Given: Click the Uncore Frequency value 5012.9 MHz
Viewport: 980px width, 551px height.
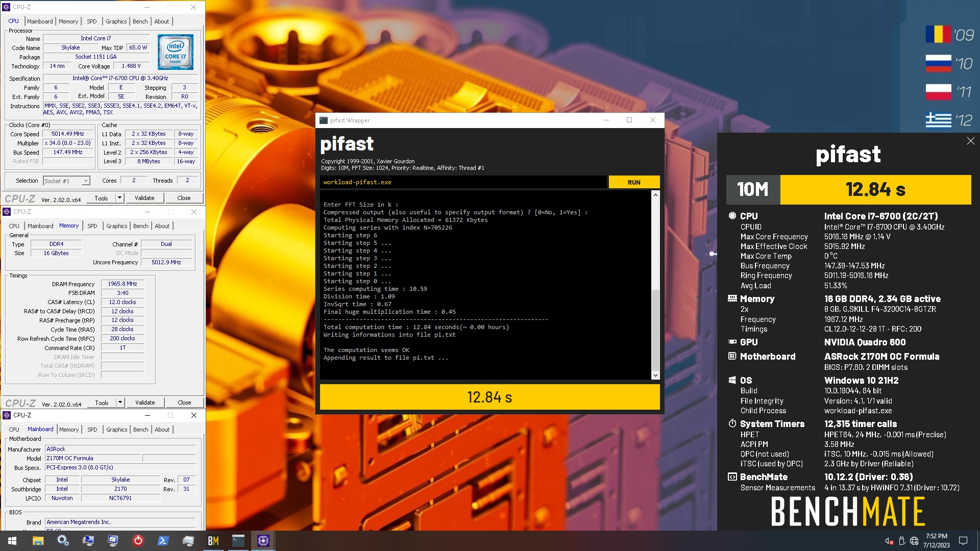Looking at the screenshot, I should [x=166, y=262].
